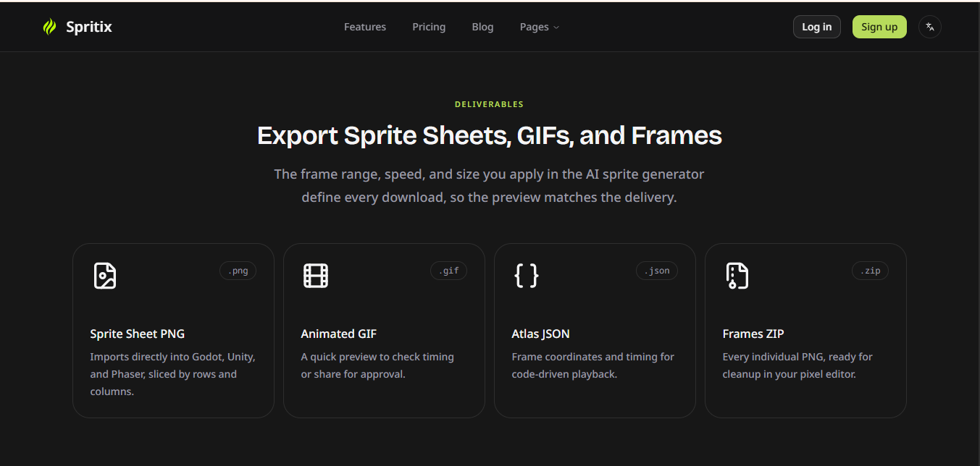Click the .zip file badge

tap(871, 271)
